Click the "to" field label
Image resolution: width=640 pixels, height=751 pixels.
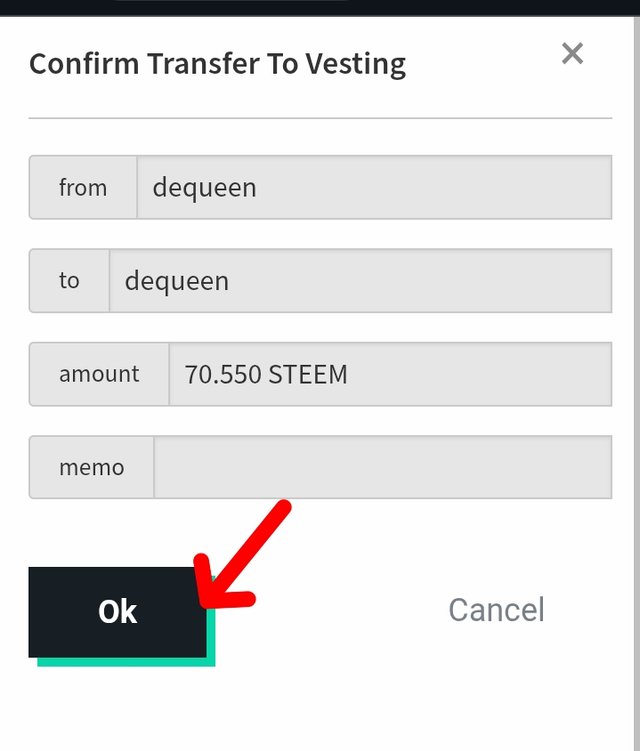(x=69, y=281)
